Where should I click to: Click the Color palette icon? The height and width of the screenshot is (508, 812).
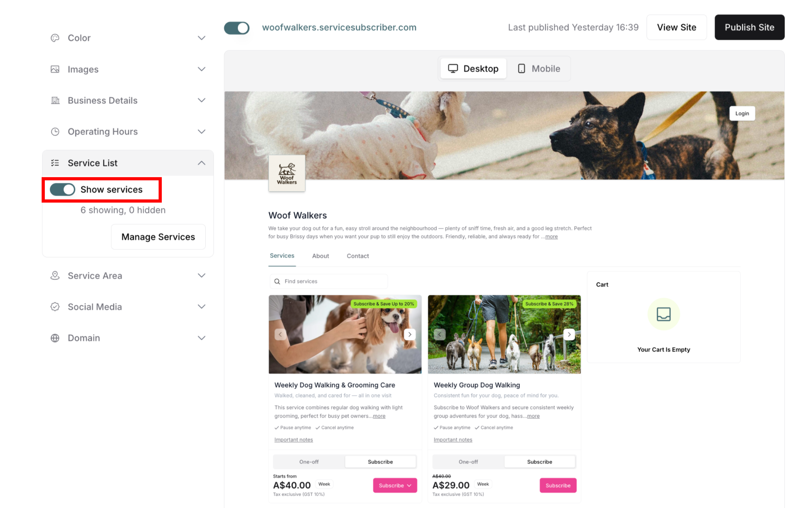point(55,38)
